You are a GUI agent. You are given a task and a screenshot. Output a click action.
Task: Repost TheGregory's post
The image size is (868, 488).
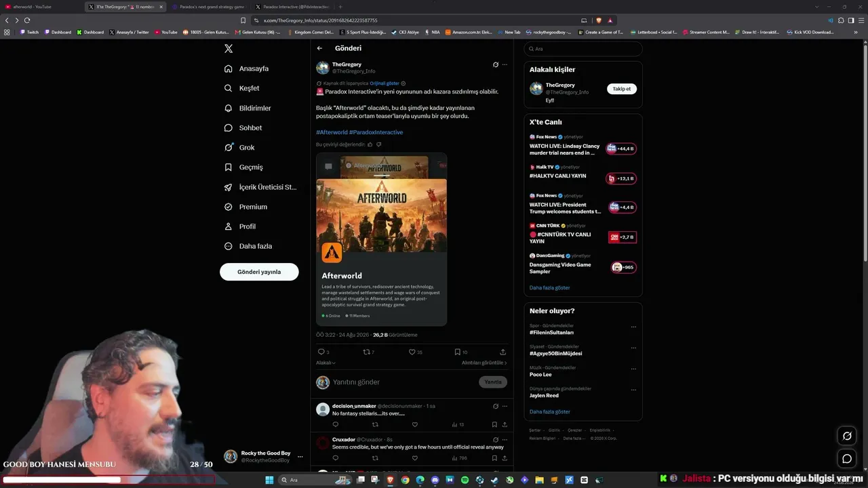pos(367,352)
